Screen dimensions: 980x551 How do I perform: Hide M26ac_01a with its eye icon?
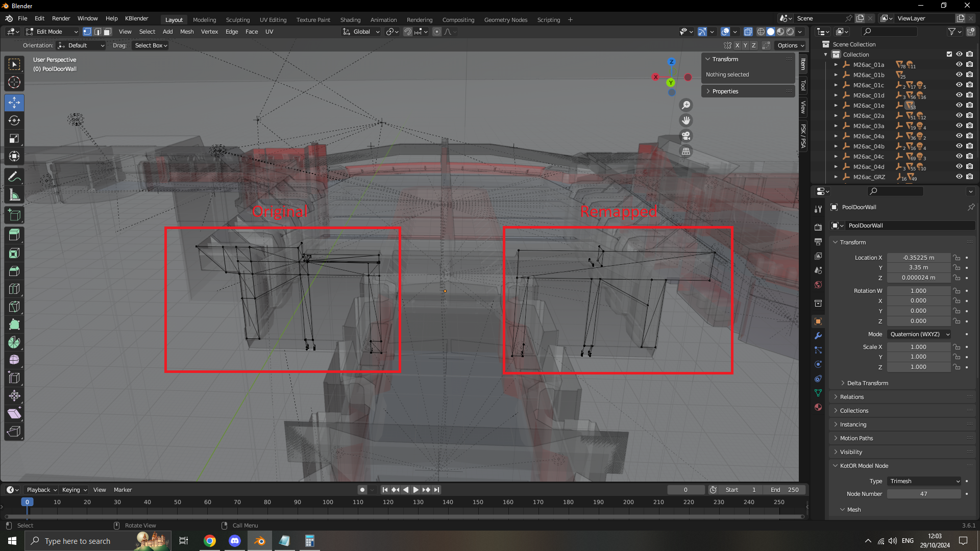click(x=959, y=65)
